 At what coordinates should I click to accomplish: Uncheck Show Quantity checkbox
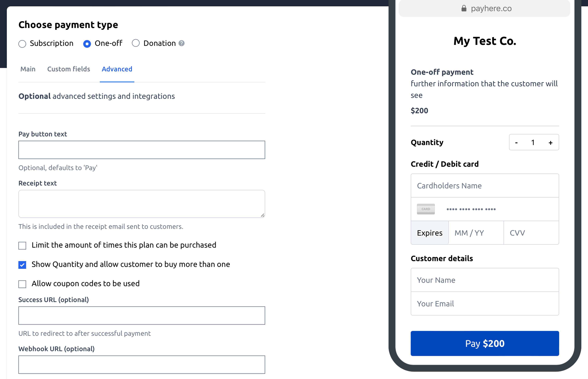22,265
